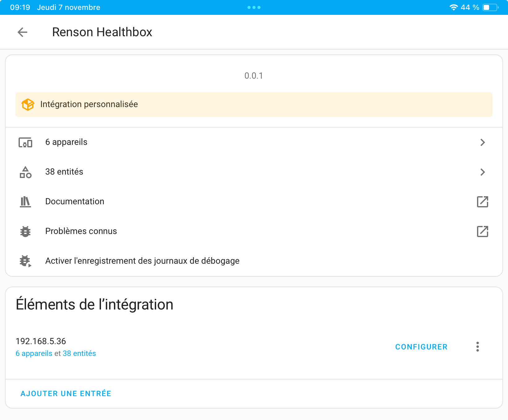Click AJOUTER UNE ENTRÉE
Image resolution: width=508 pixels, height=420 pixels.
[66, 394]
